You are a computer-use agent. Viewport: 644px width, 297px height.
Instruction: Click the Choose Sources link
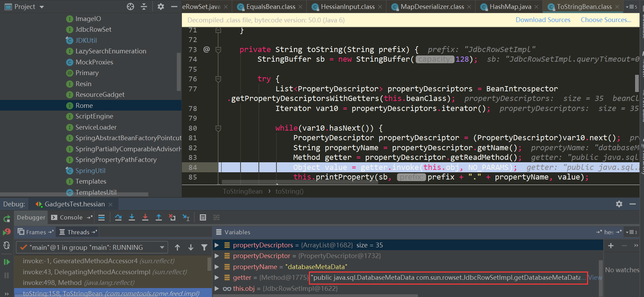pyautogui.click(x=606, y=20)
